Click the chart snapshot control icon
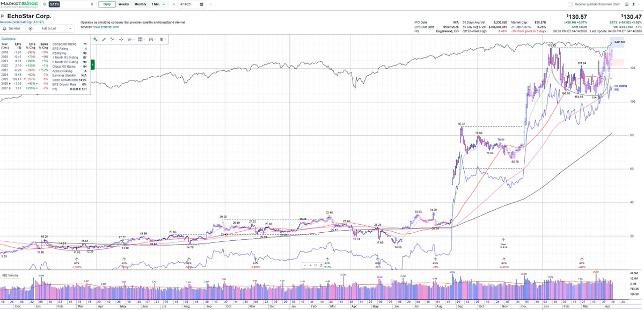Viewport: 644px width, 310px height. [321, 265]
